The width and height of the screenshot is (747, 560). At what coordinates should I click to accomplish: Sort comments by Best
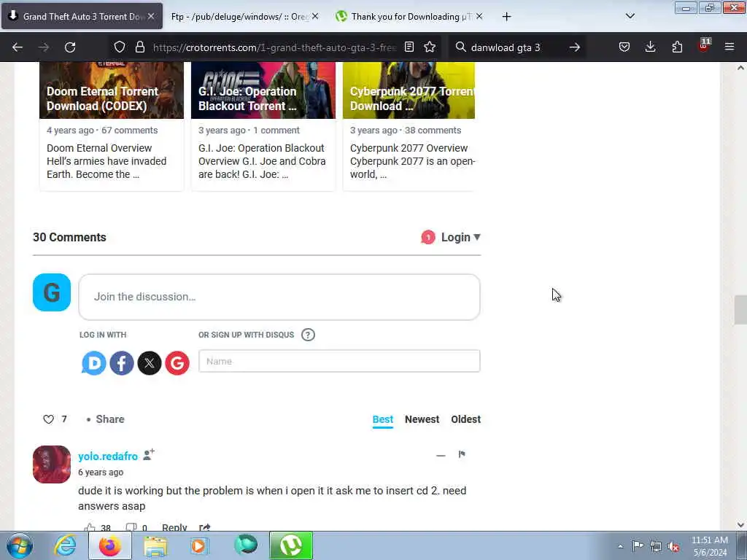[x=382, y=419]
